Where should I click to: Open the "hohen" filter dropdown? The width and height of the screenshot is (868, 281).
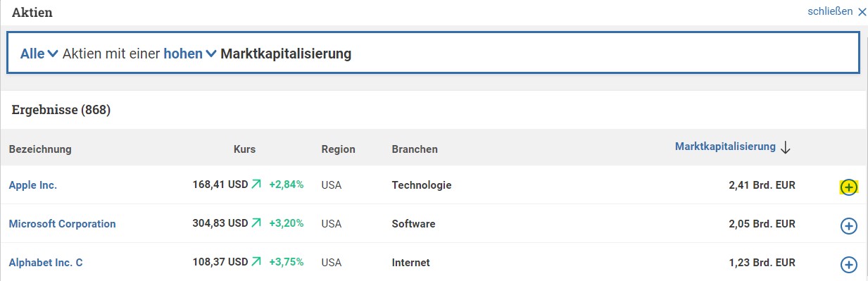click(x=190, y=54)
